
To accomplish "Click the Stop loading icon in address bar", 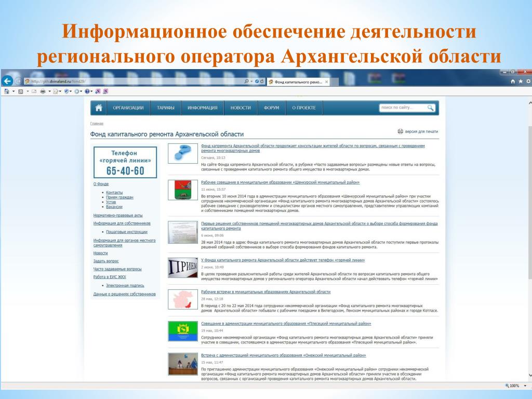I will tap(257, 82).
